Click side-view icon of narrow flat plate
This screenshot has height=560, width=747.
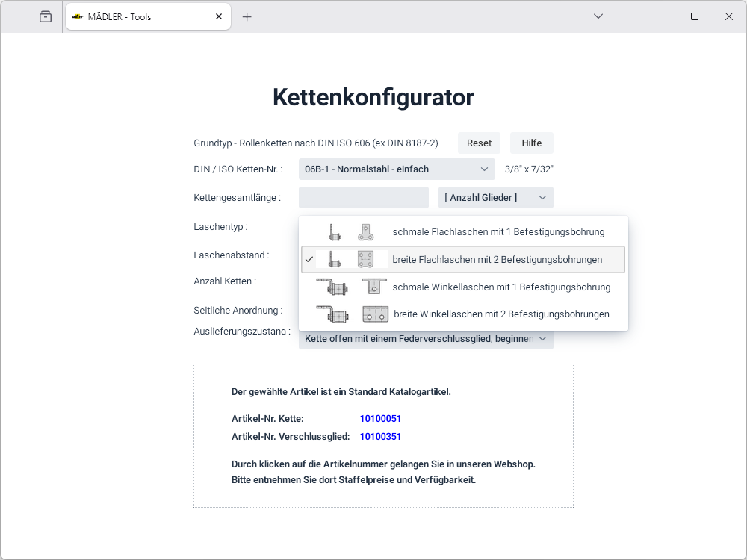point(334,232)
